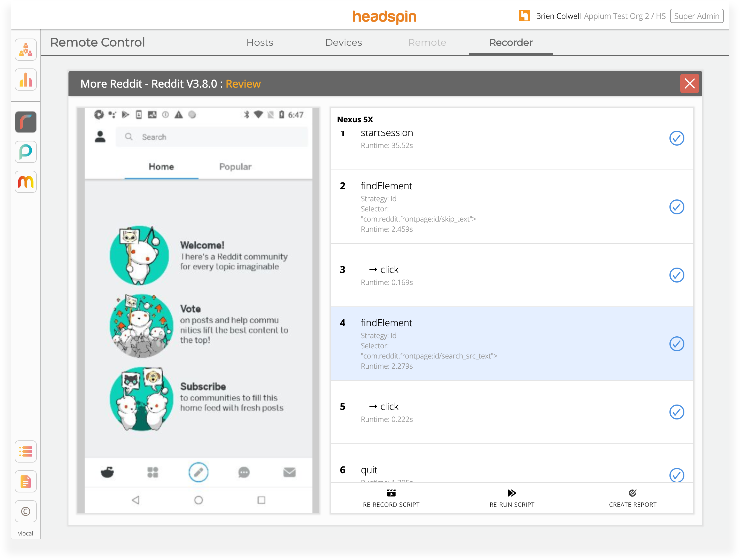Click the Bluetooth icon in phone status bar
Viewport: 740px width, 560px height.
247,115
